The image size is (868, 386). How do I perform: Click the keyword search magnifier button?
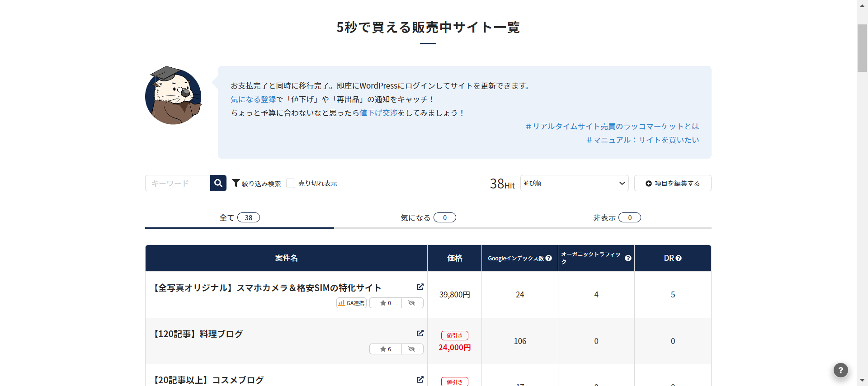(218, 183)
